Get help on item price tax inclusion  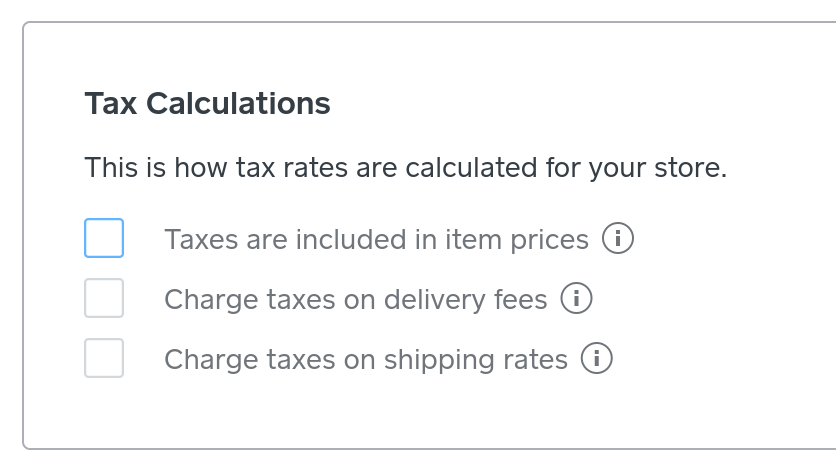[618, 239]
